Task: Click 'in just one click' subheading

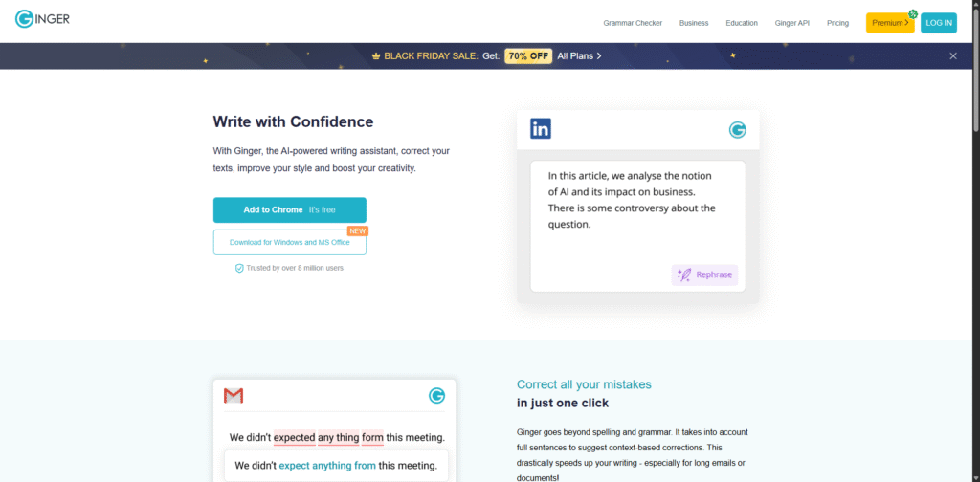Action: pyautogui.click(x=563, y=404)
